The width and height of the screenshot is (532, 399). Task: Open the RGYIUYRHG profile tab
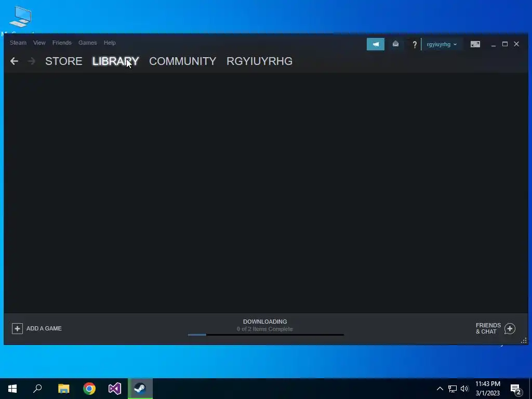[260, 61]
